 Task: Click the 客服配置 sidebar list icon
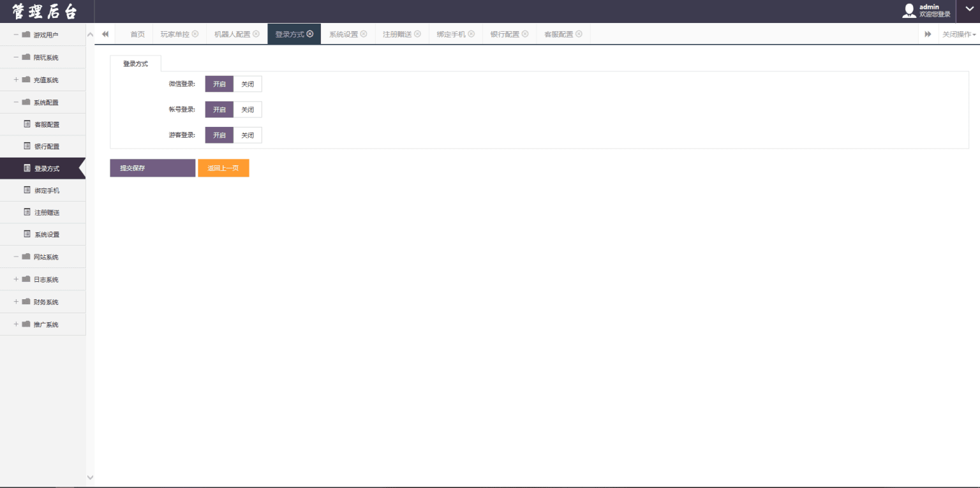tap(27, 124)
